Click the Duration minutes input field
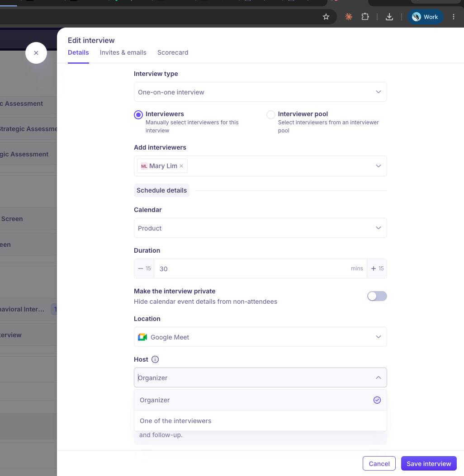Image resolution: width=464 pixels, height=476 pixels. (260, 269)
